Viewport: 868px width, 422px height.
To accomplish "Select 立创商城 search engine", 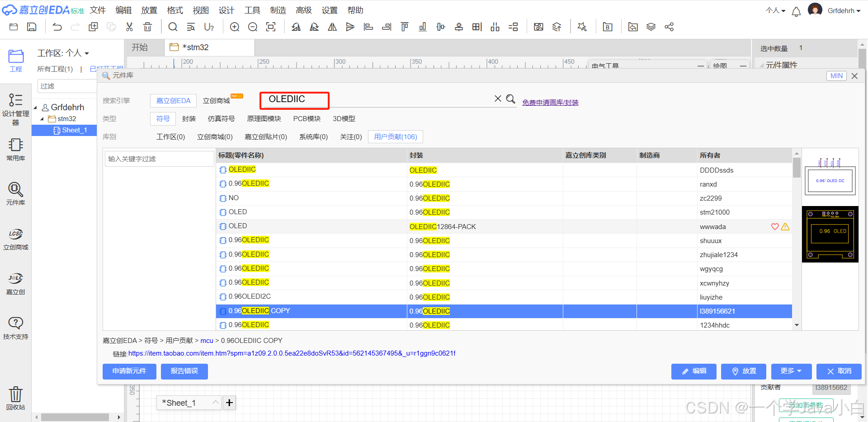I will pyautogui.click(x=217, y=101).
